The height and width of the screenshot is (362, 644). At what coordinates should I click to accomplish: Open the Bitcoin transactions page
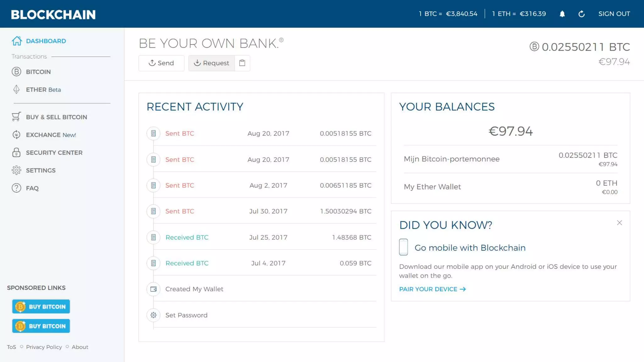tap(38, 72)
